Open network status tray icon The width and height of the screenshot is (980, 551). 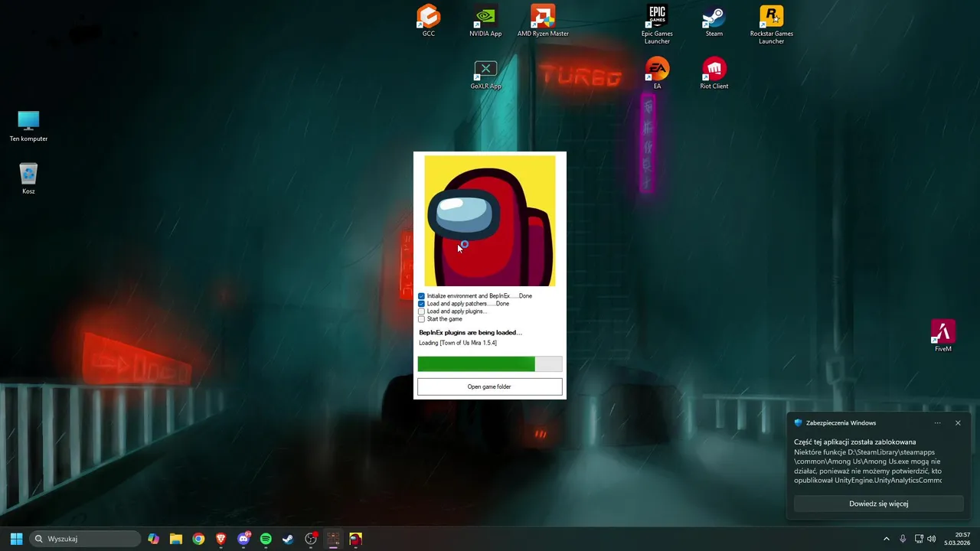[919, 539]
